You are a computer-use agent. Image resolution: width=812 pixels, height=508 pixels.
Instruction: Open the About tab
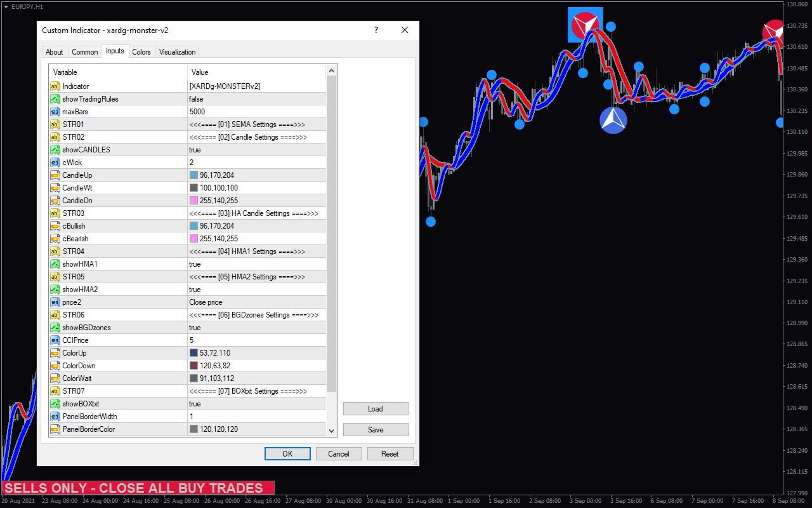point(55,52)
